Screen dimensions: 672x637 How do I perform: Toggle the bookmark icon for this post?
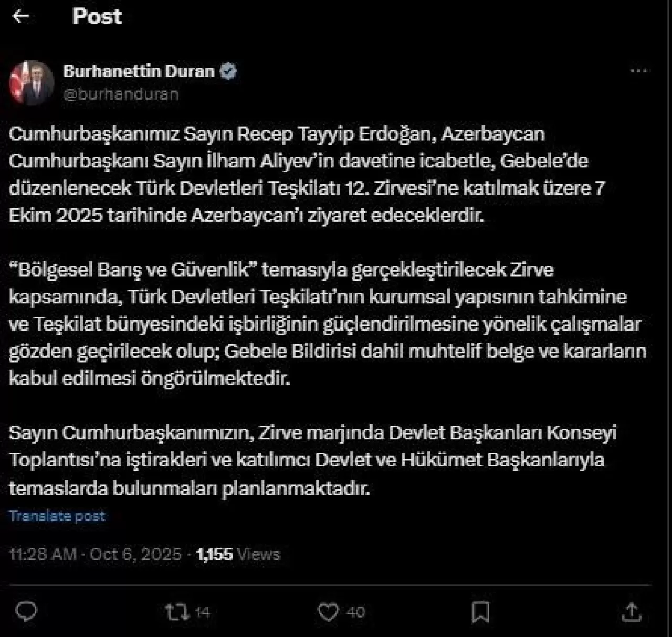pos(481,612)
